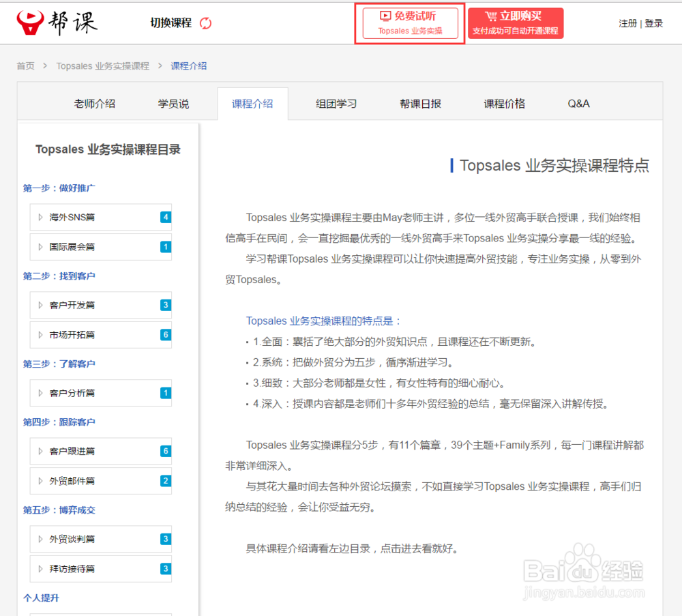This screenshot has width=682, height=616.
Task: Click the 切换课程 link
Action: pyautogui.click(x=171, y=23)
